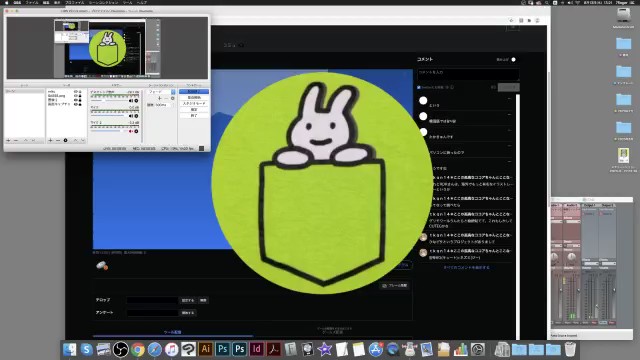Open settings gear of second mixer channel
The height and width of the screenshot is (360, 640).
[x=136, y=116]
